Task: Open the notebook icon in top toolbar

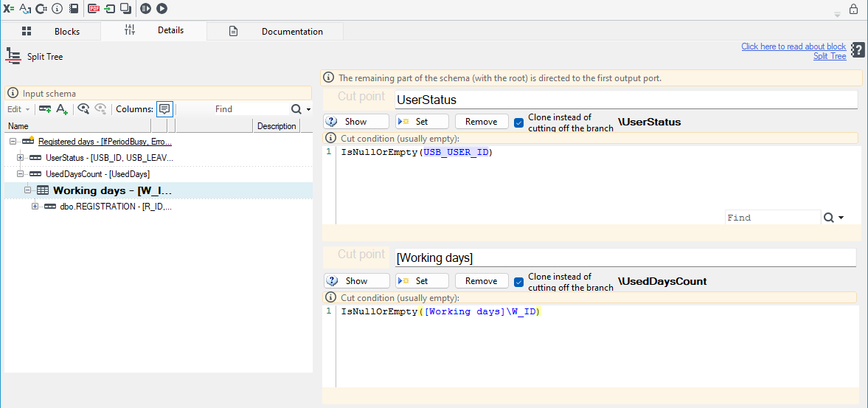Action: pyautogui.click(x=73, y=9)
